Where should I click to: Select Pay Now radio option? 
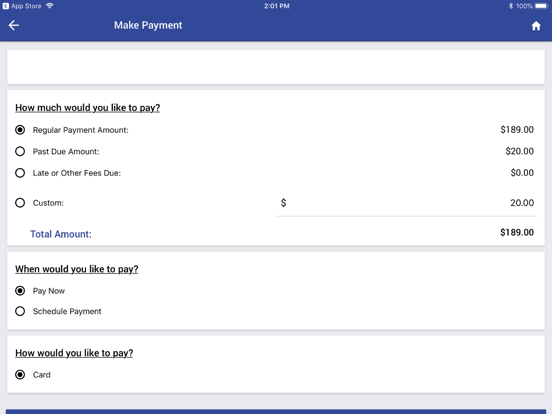tap(20, 291)
